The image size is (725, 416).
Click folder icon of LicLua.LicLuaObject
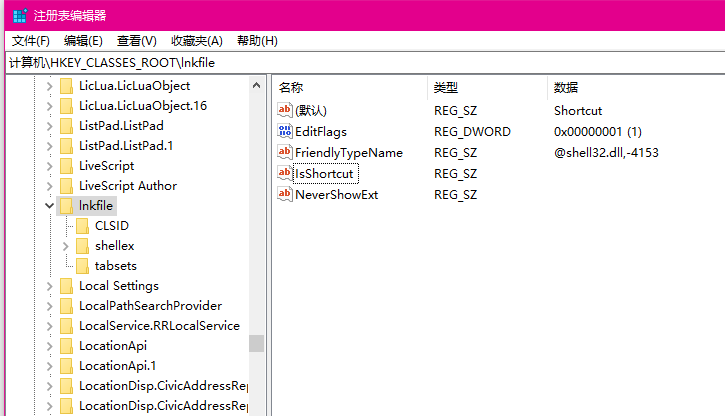pos(67,86)
